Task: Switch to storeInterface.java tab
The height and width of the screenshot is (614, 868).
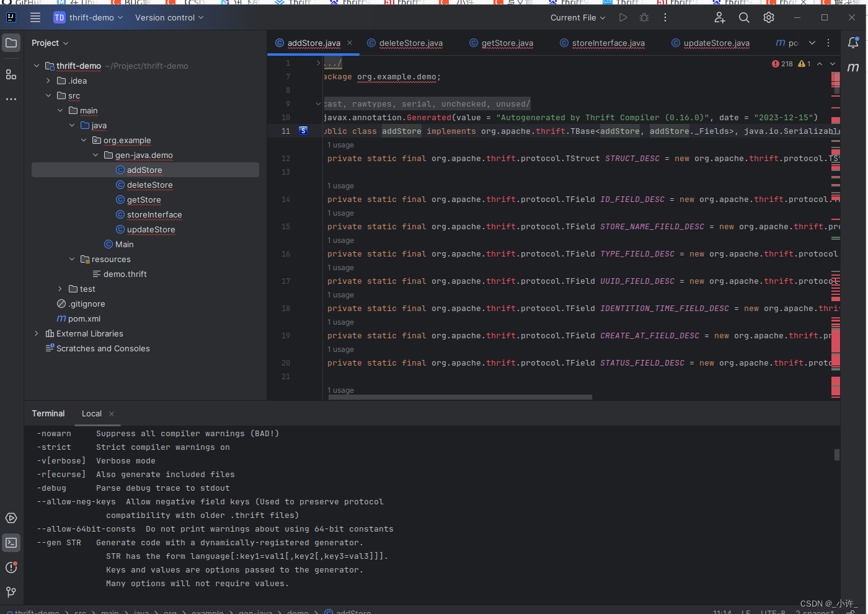Action: point(603,43)
